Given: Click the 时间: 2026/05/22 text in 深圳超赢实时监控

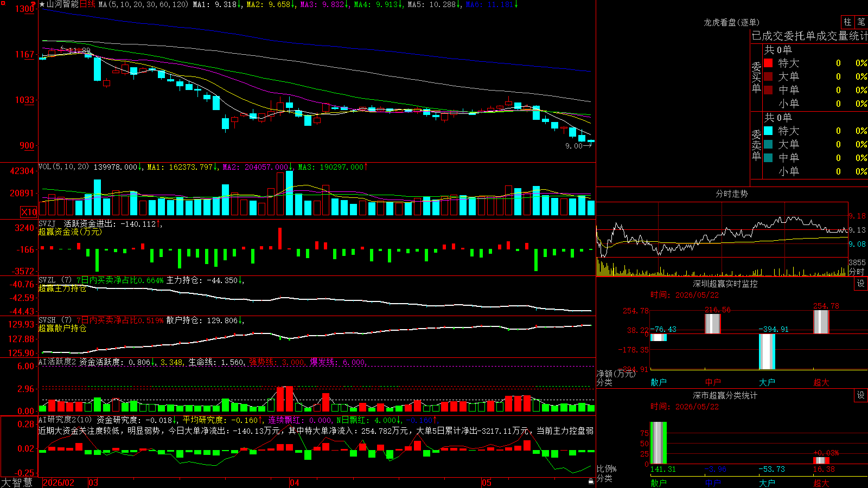Looking at the screenshot, I should (x=685, y=295).
